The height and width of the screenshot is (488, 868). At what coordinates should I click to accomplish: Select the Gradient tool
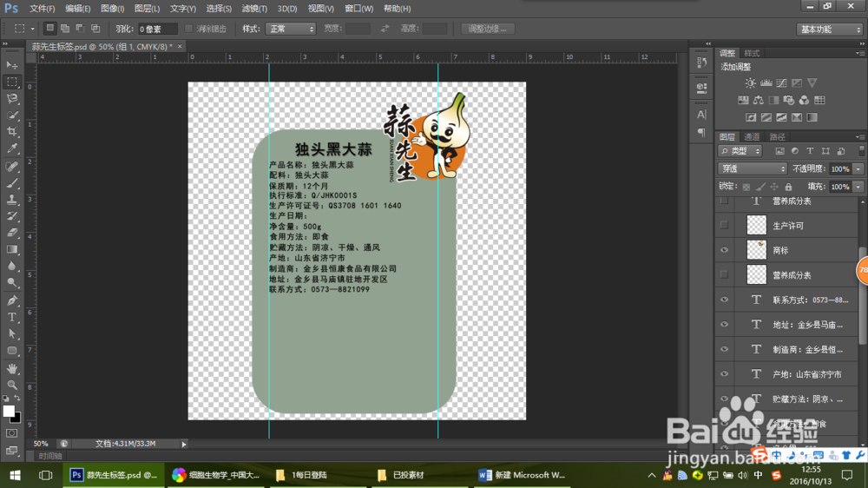[x=11, y=249]
